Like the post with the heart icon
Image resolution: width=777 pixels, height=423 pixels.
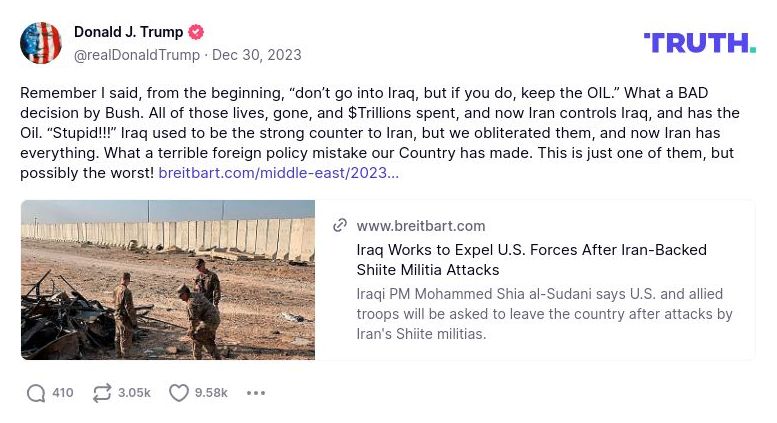pos(178,393)
